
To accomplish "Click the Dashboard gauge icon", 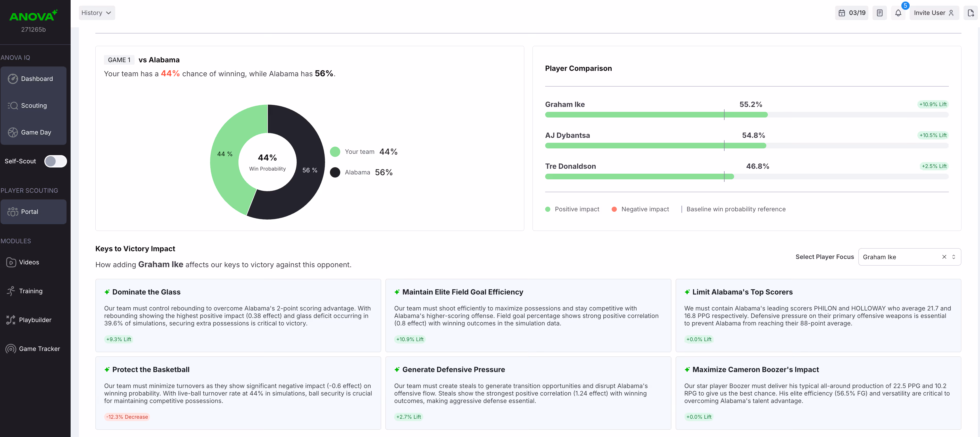I will coord(13,79).
